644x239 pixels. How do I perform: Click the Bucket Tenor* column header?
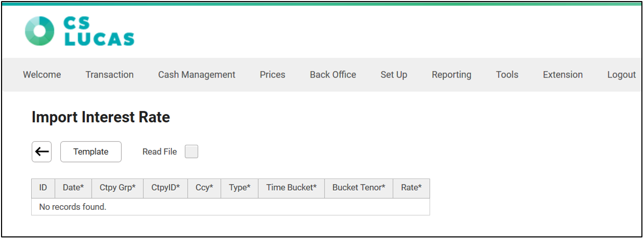359,188
